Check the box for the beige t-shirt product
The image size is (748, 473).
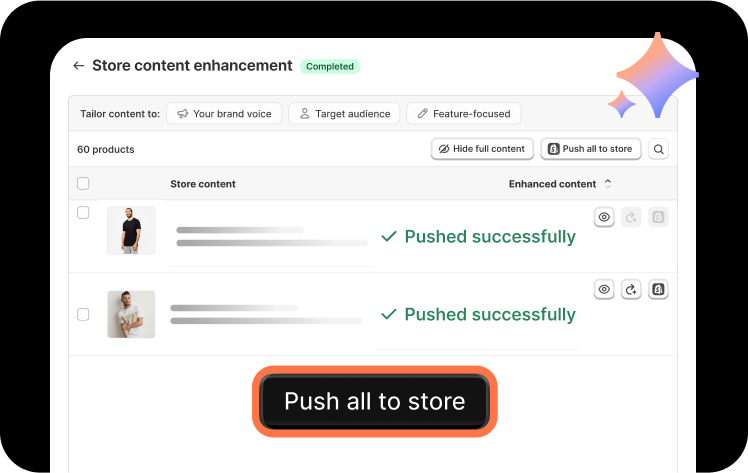tap(83, 314)
